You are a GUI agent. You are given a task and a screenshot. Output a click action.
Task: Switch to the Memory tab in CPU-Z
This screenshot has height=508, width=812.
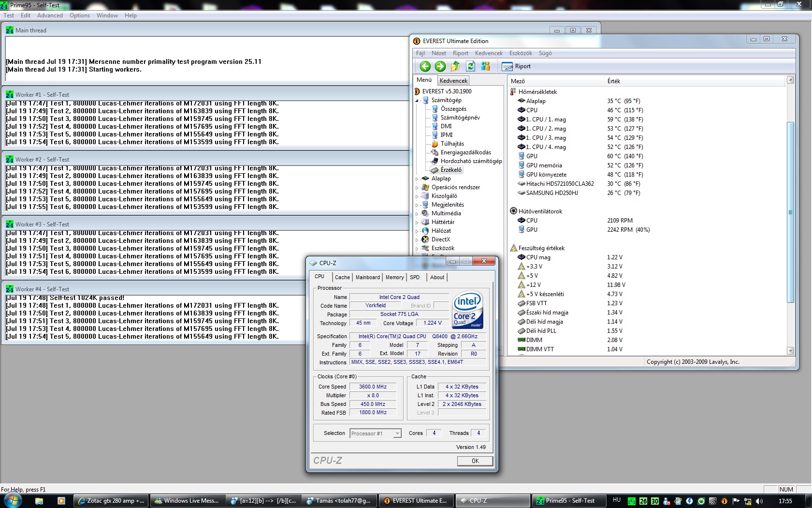(394, 277)
